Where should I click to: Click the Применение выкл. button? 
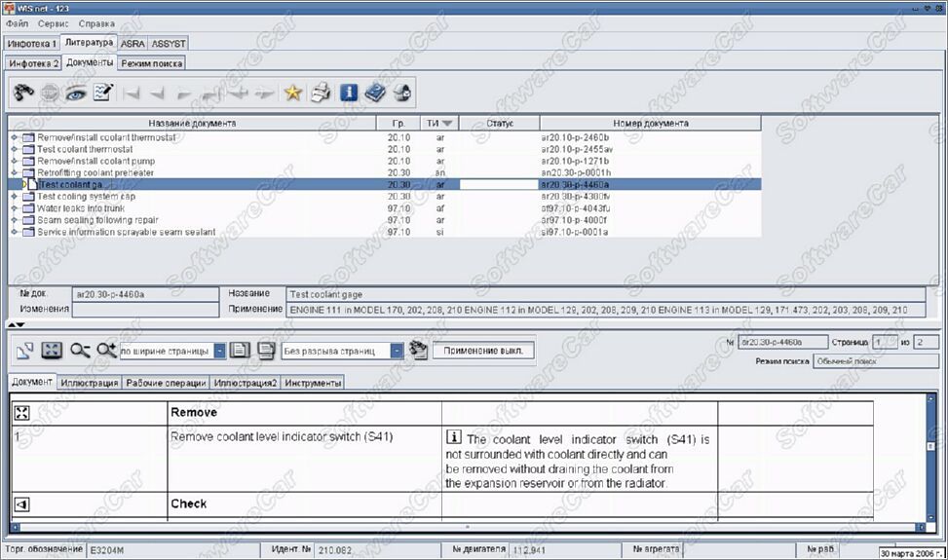tap(483, 351)
